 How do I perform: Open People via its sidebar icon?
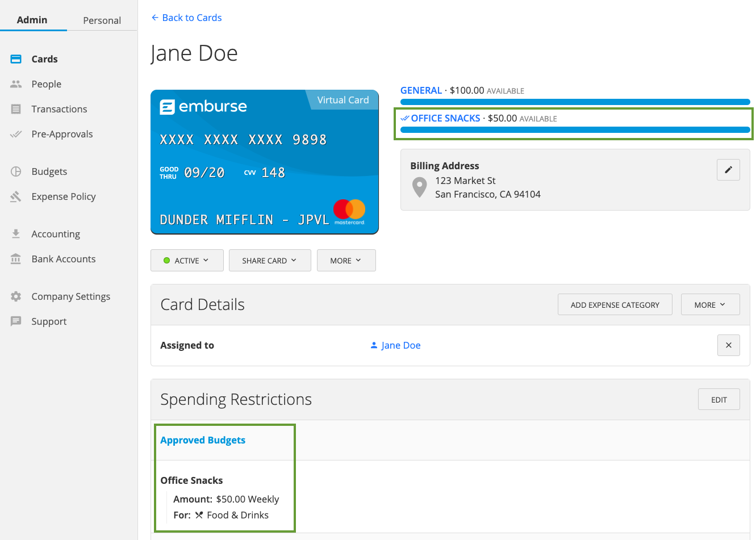click(x=16, y=84)
